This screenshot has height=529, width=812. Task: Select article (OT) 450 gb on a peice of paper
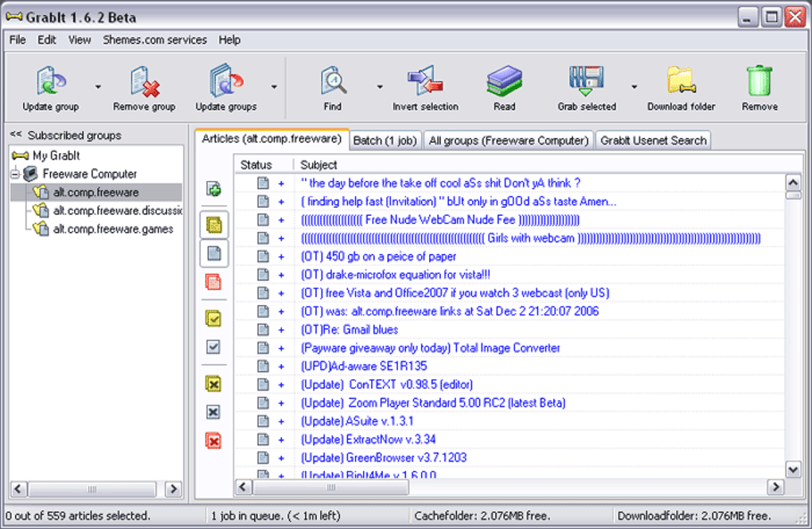[379, 257]
